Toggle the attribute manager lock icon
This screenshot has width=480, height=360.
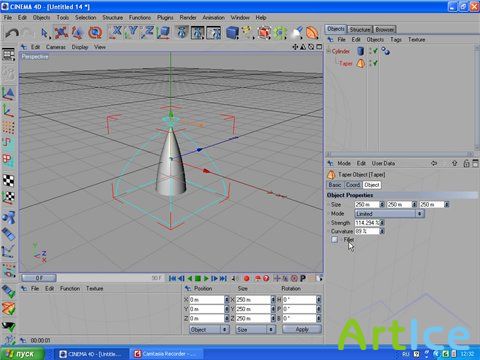pyautogui.click(x=466, y=163)
